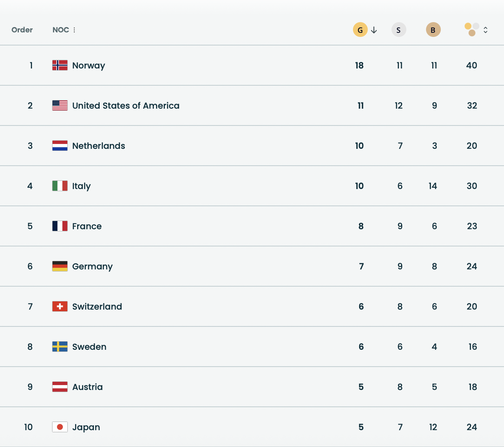Click the Japan flag icon
504x447 pixels.
(x=60, y=427)
